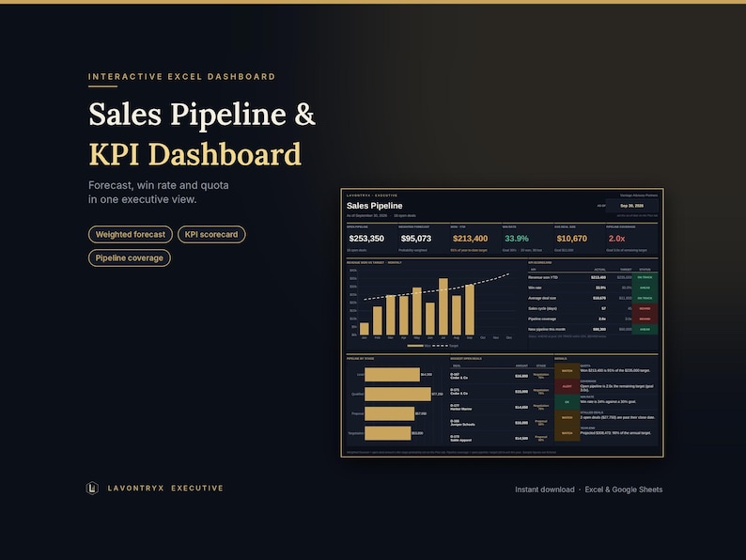This screenshot has height=560, width=746.
Task: Click the 'Projected' year-end signal text
Action: pyautogui.click(x=615, y=433)
